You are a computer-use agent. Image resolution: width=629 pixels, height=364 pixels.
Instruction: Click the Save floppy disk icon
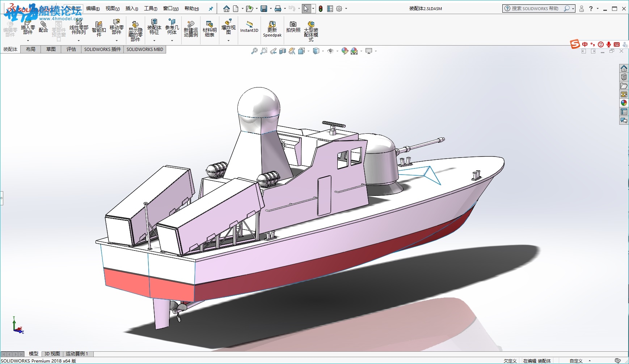(264, 9)
